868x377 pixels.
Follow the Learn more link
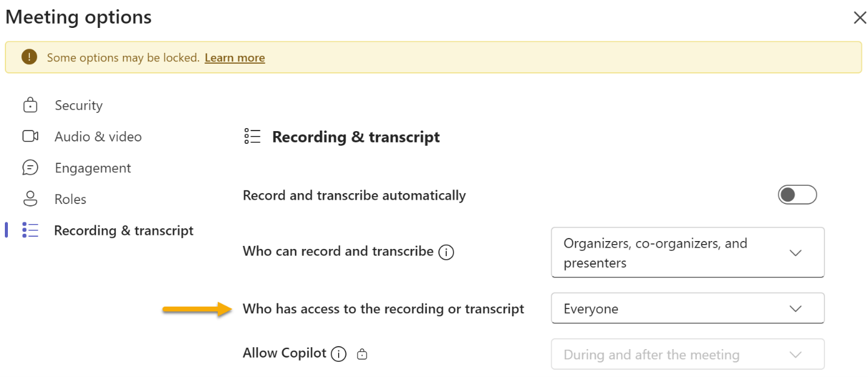[x=235, y=58]
